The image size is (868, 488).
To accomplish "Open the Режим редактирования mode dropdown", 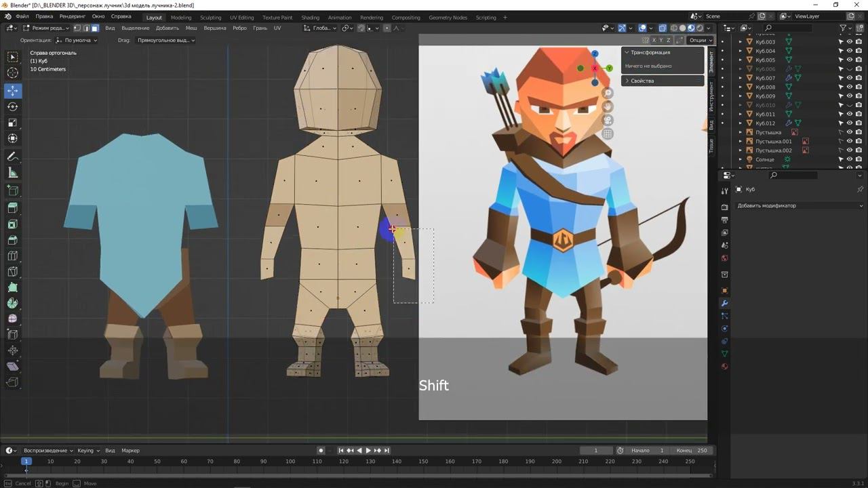I will (46, 28).
